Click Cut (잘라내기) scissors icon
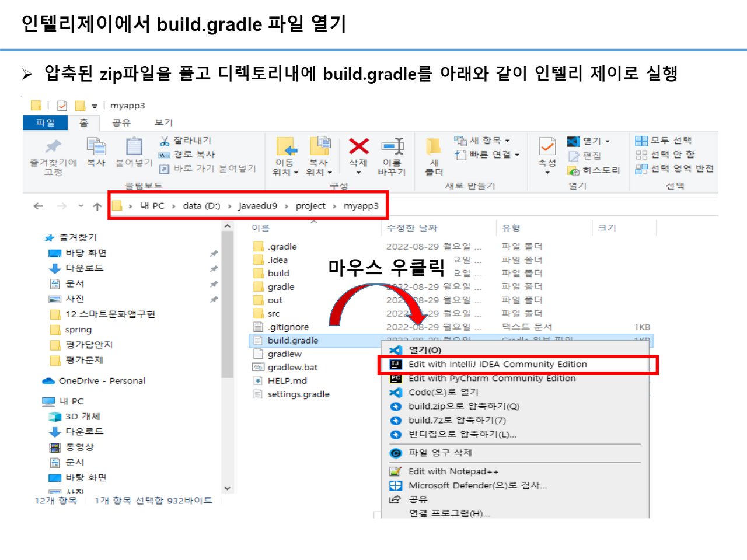 (x=165, y=141)
